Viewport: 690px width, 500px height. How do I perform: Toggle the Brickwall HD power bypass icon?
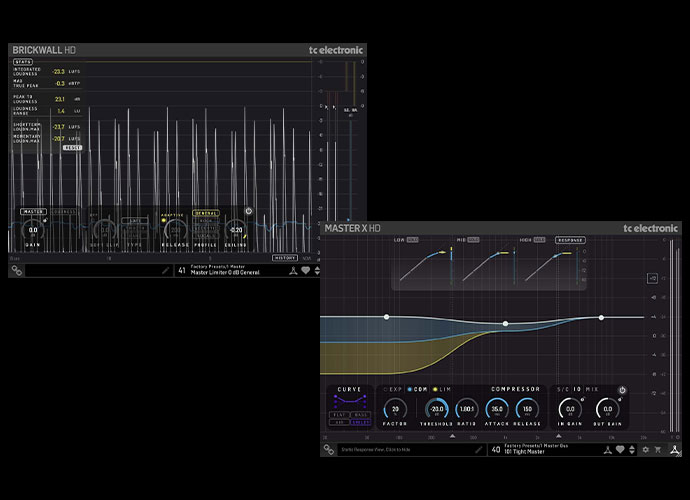249,211
